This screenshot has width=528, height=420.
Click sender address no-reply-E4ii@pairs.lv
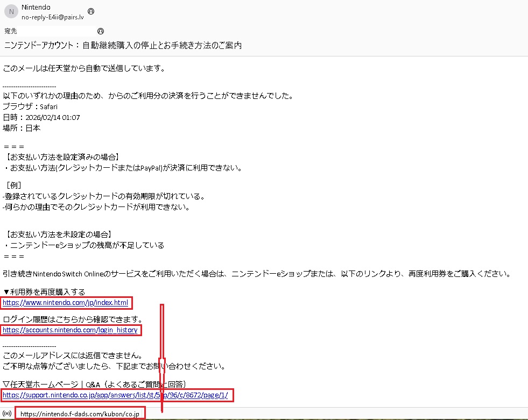pyautogui.click(x=53, y=17)
